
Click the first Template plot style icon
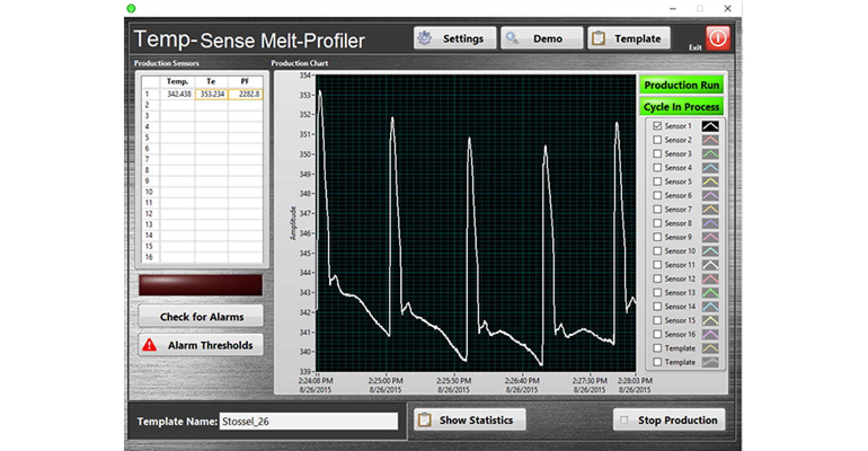tap(710, 348)
